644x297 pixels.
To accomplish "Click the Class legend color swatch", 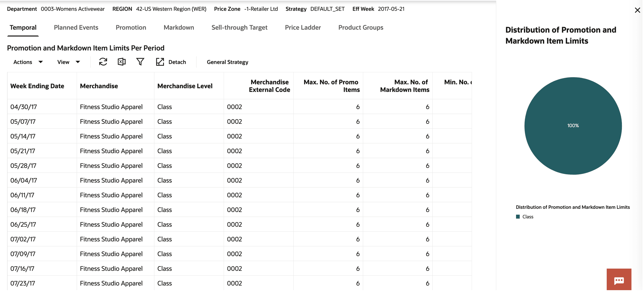I will coord(518,217).
